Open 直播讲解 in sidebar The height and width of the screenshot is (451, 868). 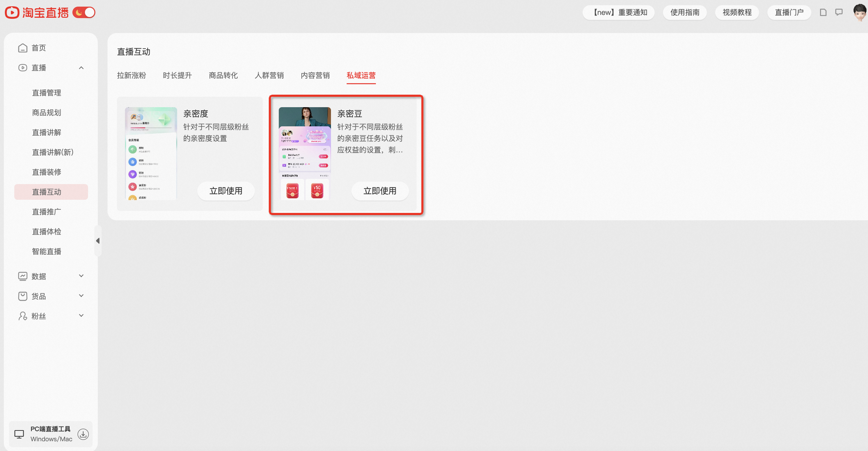click(47, 133)
